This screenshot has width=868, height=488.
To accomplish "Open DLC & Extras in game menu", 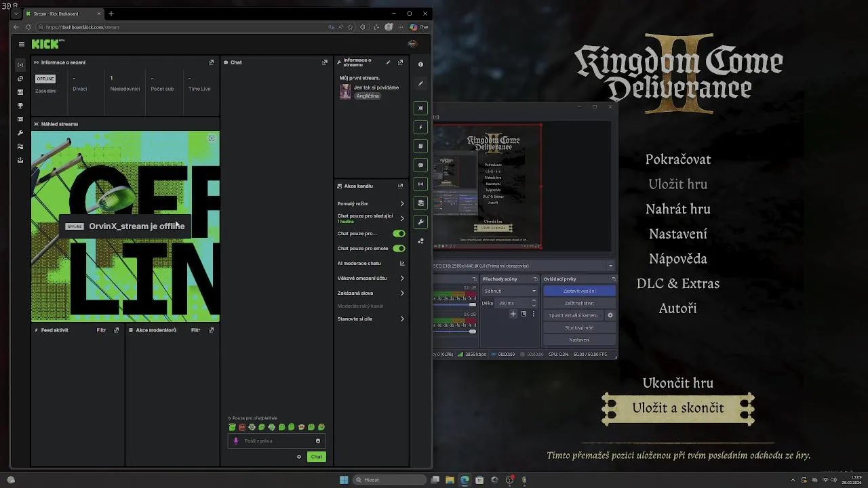I will (678, 283).
